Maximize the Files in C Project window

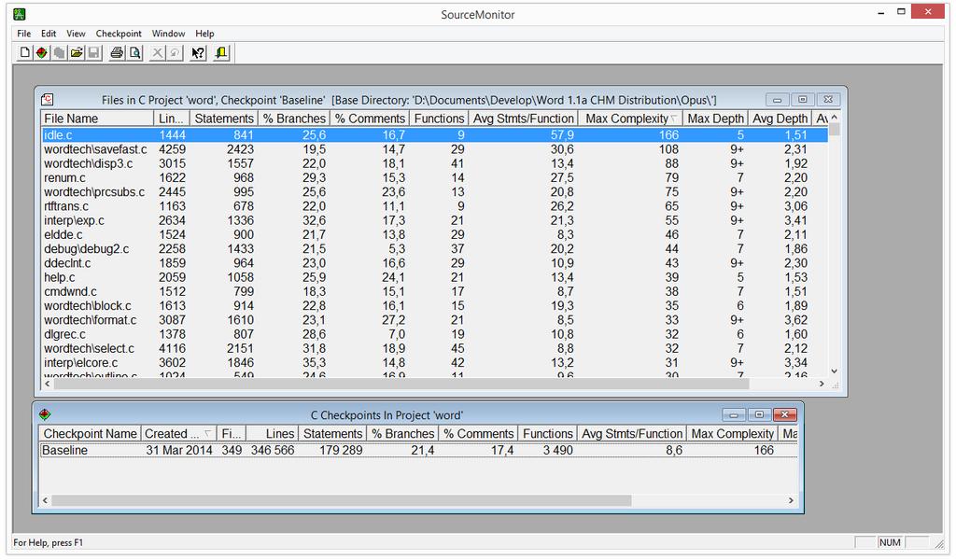(802, 99)
